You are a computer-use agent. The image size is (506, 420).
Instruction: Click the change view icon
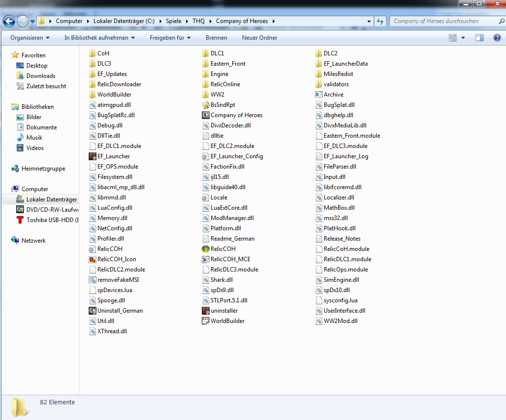pos(453,38)
